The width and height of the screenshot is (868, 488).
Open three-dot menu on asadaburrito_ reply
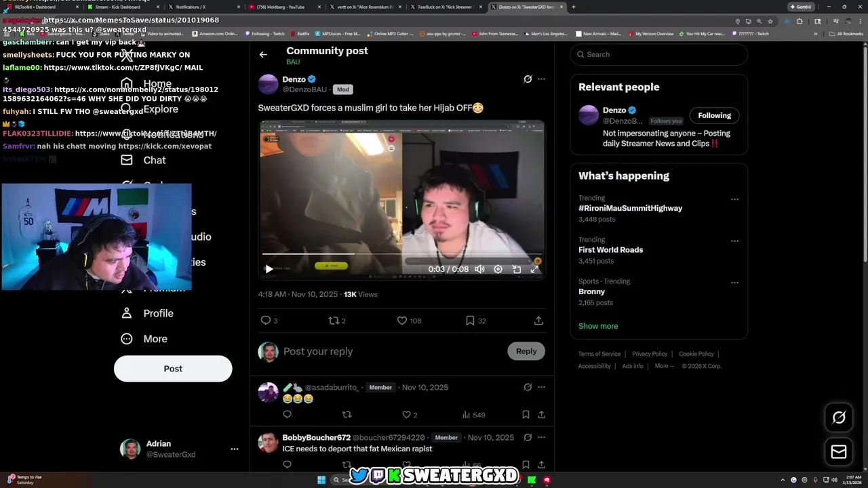point(541,387)
